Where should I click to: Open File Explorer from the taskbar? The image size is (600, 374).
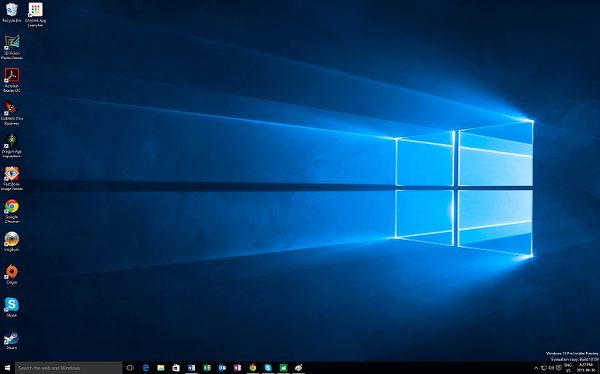click(161, 368)
